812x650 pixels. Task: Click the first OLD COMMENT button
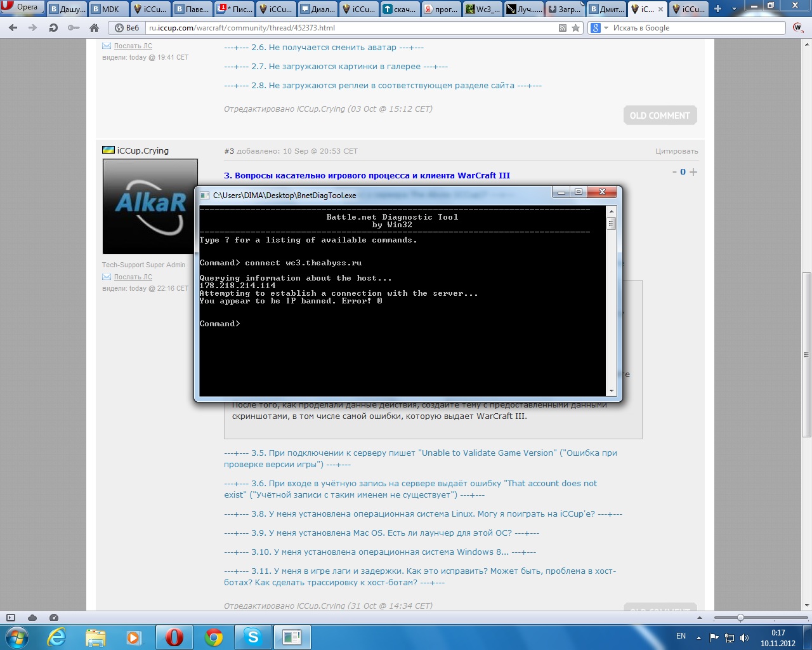click(x=660, y=116)
